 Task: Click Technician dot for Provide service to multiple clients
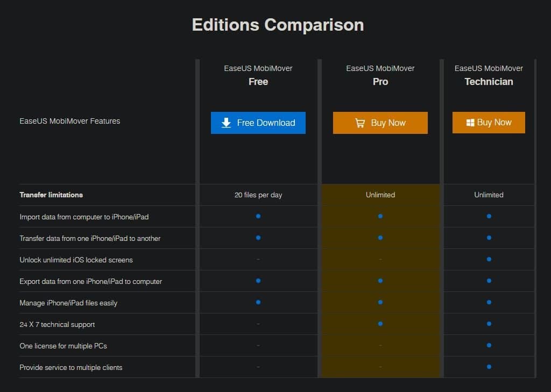(x=489, y=367)
